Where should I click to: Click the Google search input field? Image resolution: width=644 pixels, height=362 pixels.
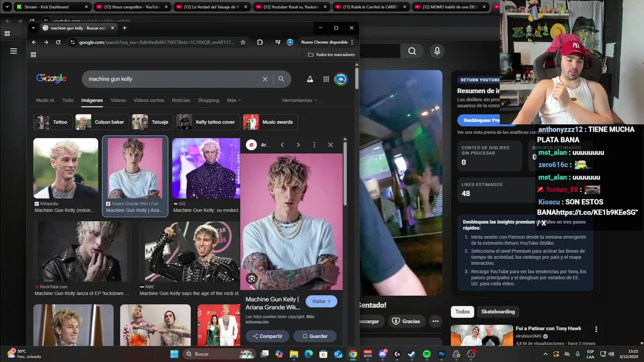coord(173,79)
